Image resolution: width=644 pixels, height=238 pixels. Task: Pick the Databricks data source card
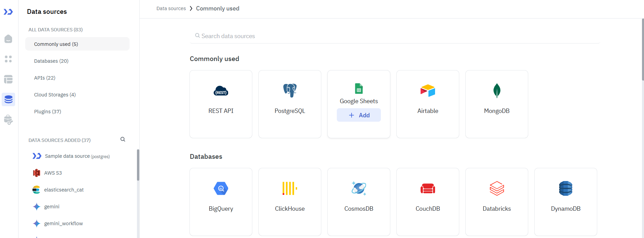tap(497, 202)
